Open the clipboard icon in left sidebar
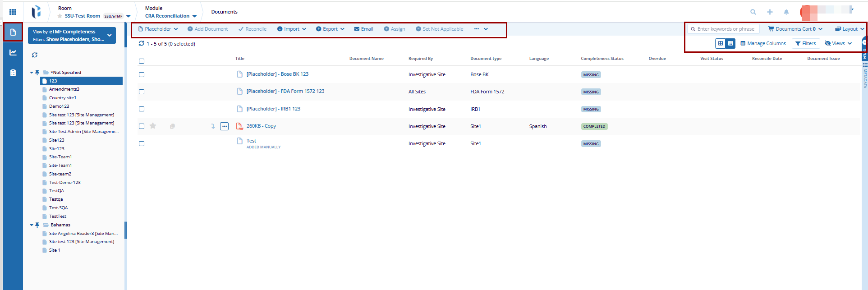Image resolution: width=868 pixels, height=290 pixels. point(13,73)
